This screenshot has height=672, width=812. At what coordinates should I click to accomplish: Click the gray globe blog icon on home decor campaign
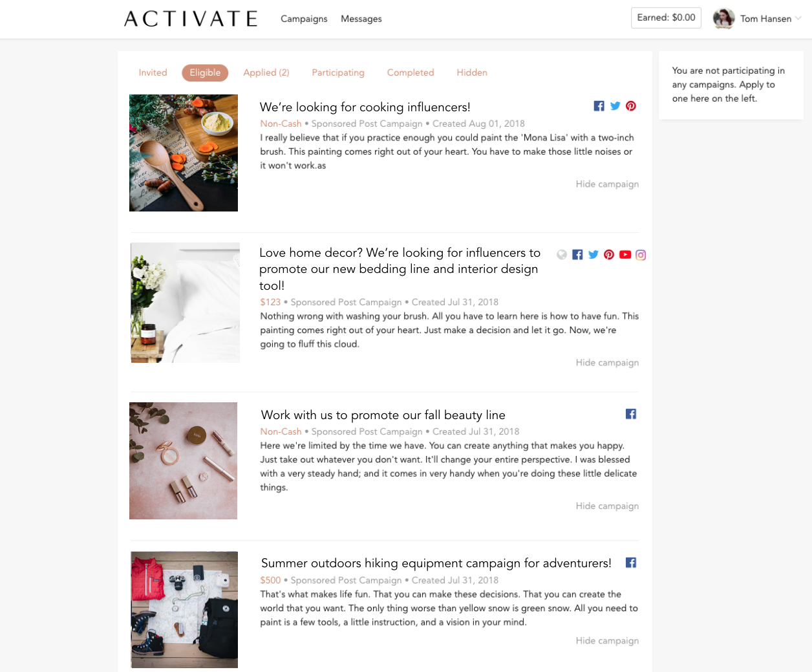(x=562, y=255)
